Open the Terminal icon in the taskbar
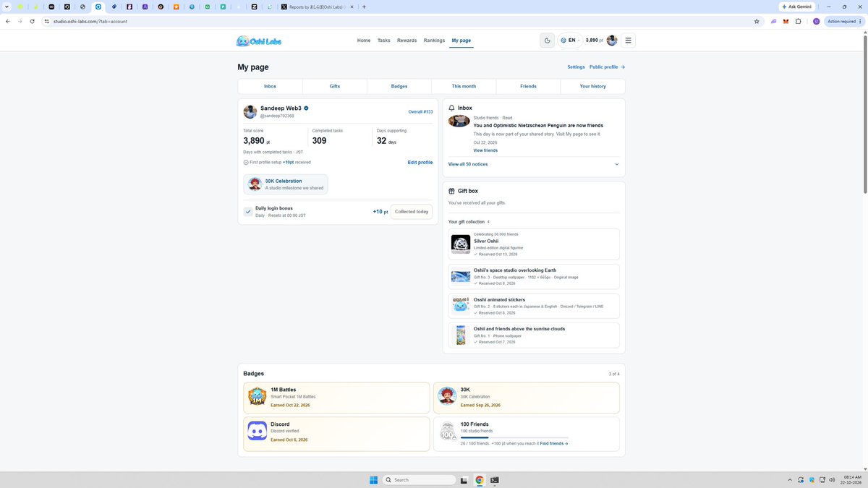The image size is (868, 488). coord(495,480)
